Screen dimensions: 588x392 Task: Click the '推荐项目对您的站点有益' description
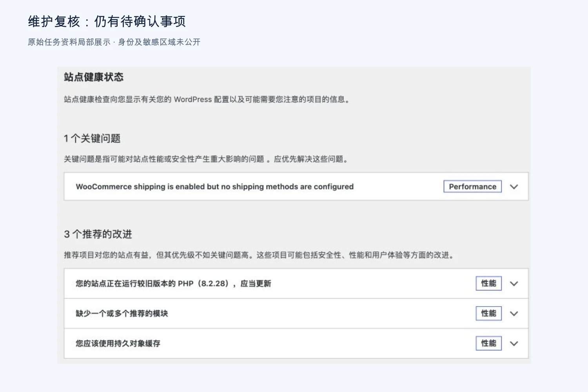(x=259, y=255)
